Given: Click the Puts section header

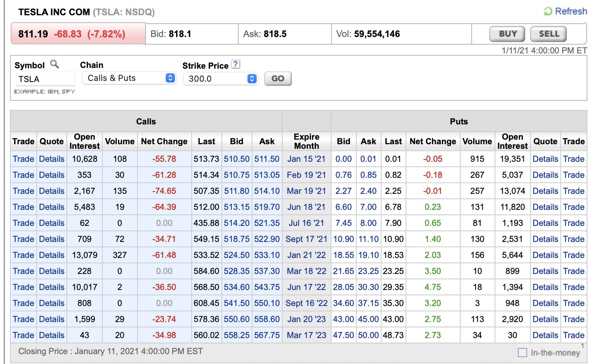Looking at the screenshot, I should 459,121.
